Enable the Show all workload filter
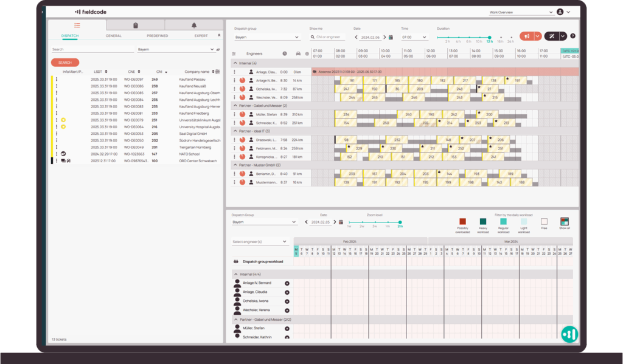This screenshot has height=364, width=623. [564, 222]
